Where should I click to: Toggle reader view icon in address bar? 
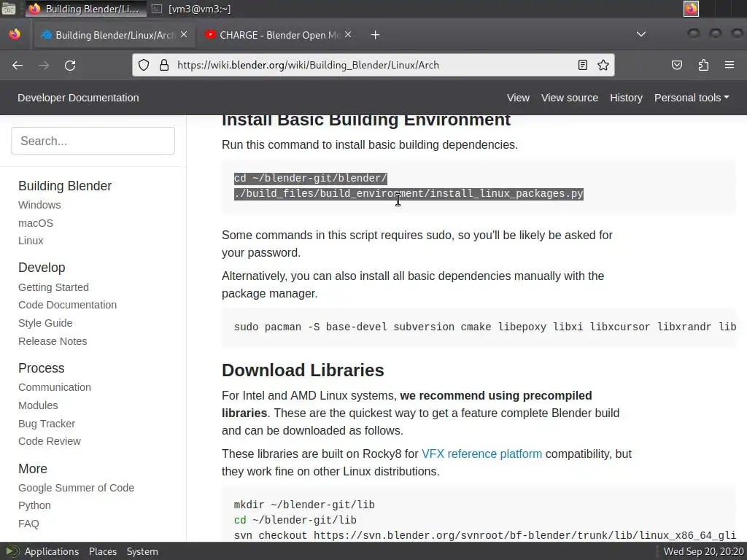583,65
